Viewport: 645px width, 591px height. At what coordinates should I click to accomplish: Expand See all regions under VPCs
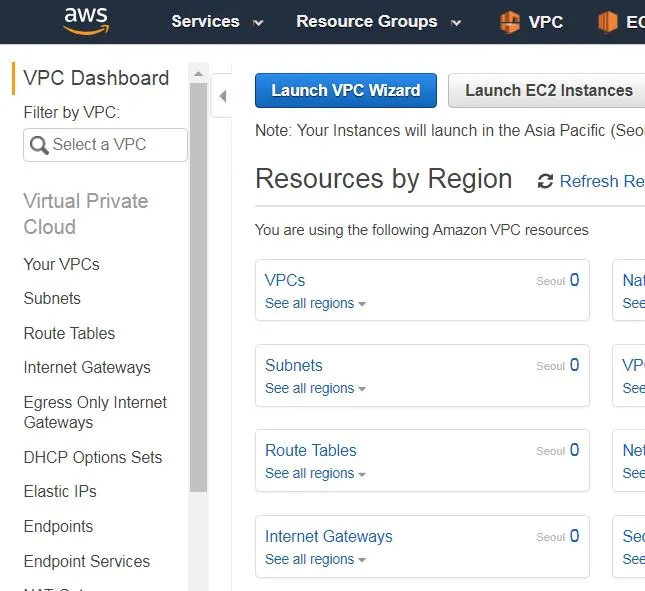click(x=315, y=304)
